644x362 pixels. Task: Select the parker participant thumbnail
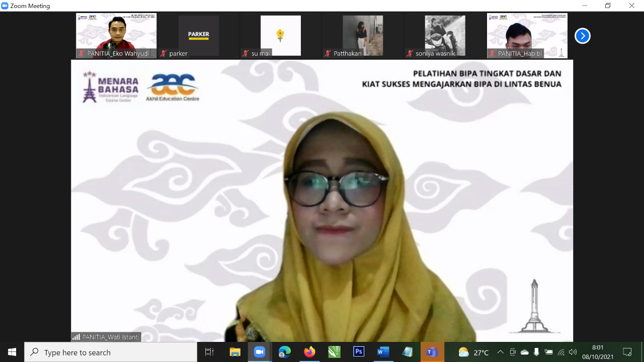(199, 36)
